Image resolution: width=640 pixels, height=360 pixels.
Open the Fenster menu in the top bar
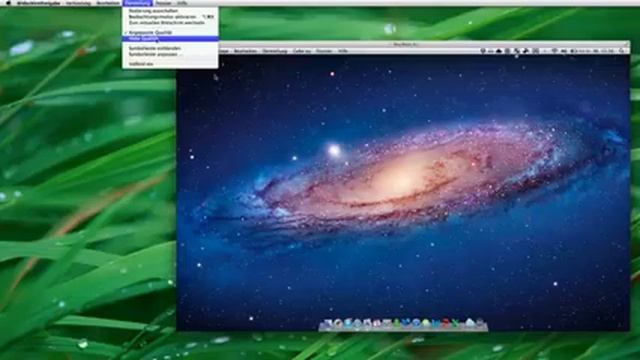pos(163,3)
